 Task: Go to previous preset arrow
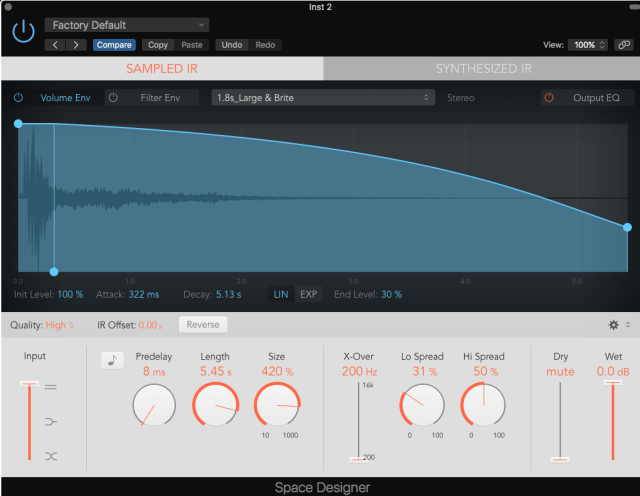point(57,45)
